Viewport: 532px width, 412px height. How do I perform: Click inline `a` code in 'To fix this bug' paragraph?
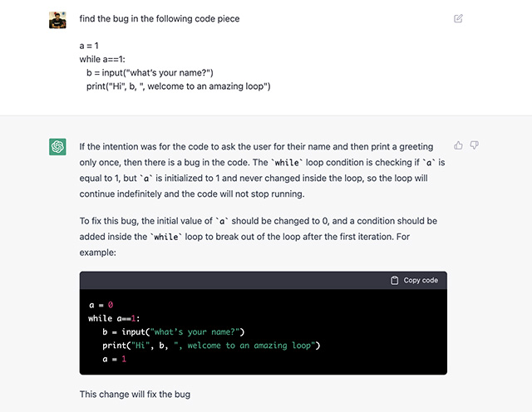coord(222,222)
